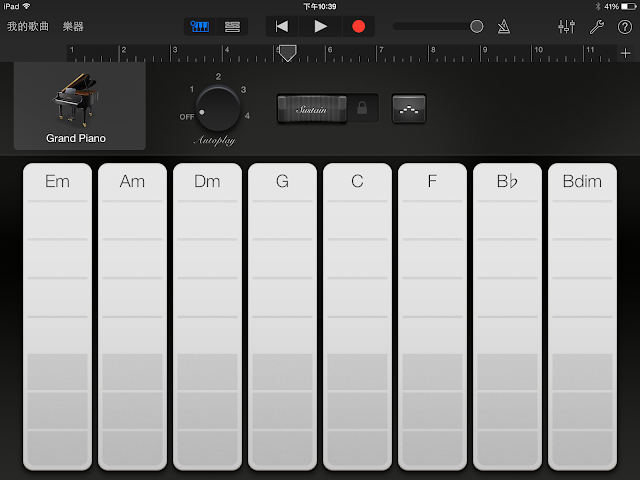Switch to instrument keyboard view icon
The height and width of the screenshot is (480, 640).
[x=200, y=27]
